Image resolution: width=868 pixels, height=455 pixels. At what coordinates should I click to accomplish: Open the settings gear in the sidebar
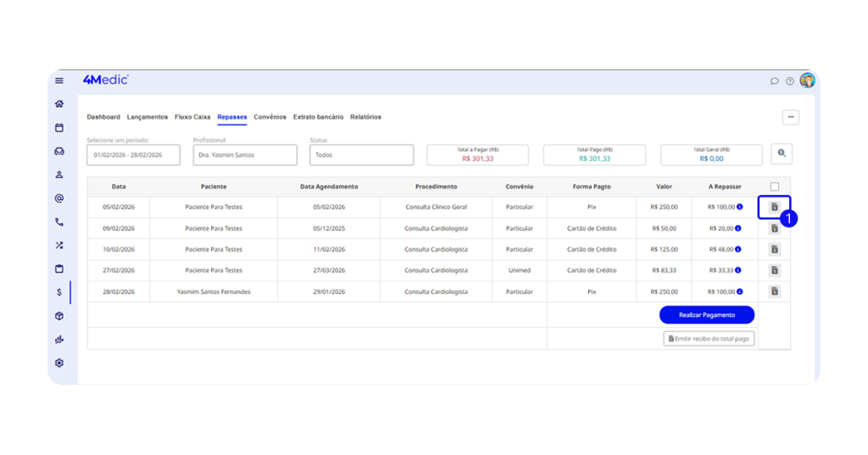pos(59,363)
